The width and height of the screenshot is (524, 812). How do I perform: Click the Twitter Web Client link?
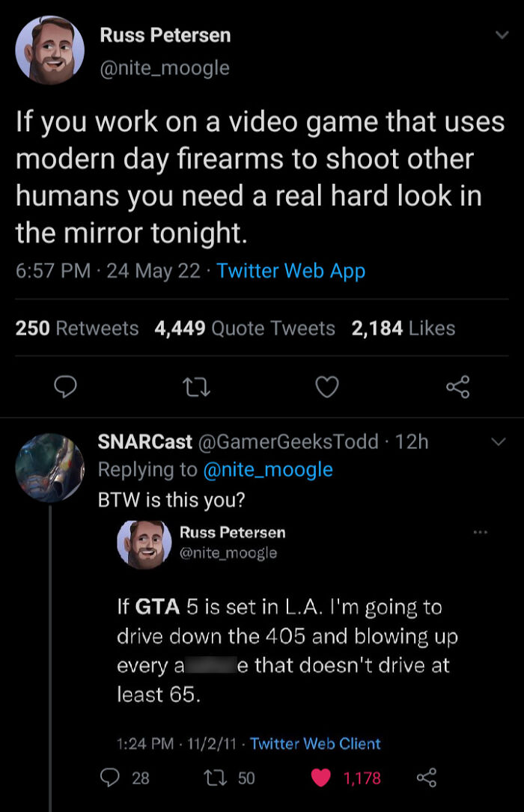click(315, 743)
